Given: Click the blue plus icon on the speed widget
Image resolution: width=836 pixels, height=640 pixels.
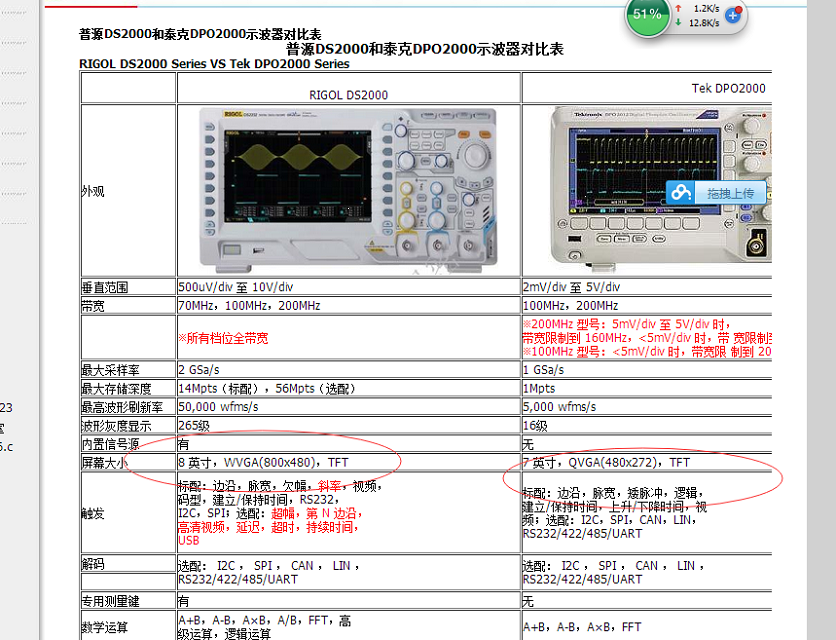Looking at the screenshot, I should point(734,15).
